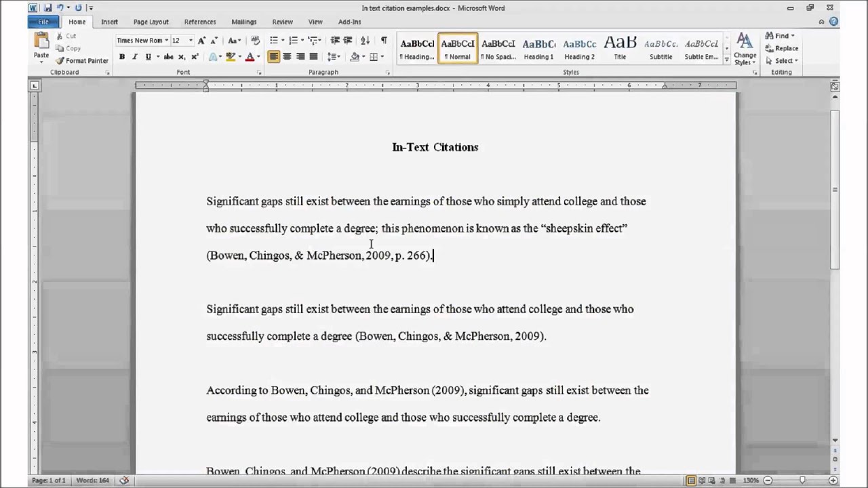
Task: Open the Select dropdown
Action: tap(782, 60)
